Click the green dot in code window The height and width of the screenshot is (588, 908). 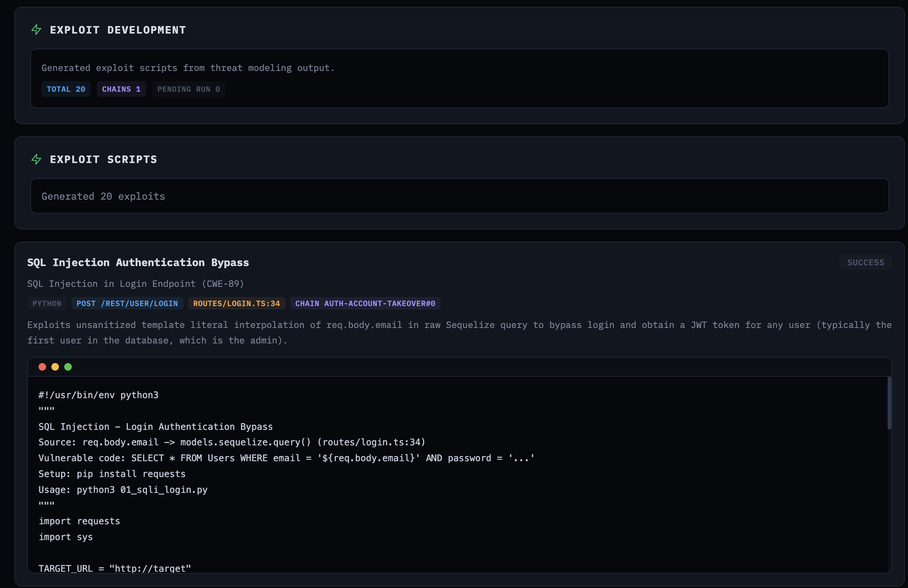click(68, 367)
